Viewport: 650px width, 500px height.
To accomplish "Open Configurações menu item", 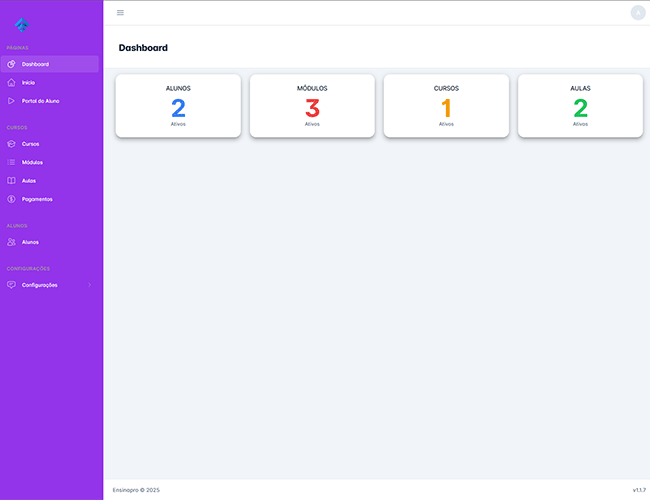I will pyautogui.click(x=50, y=285).
